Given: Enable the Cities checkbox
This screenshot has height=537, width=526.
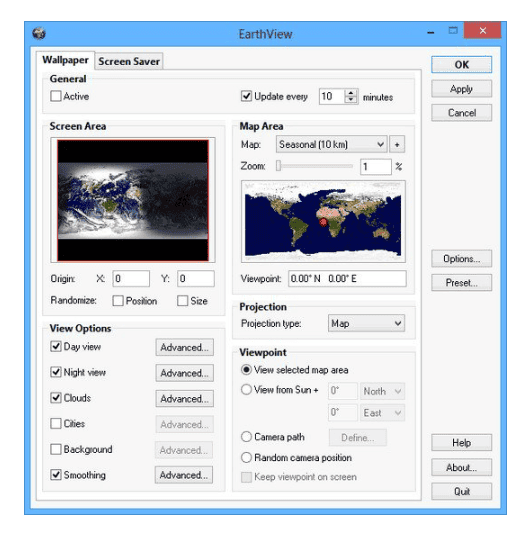Looking at the screenshot, I should tap(55, 423).
